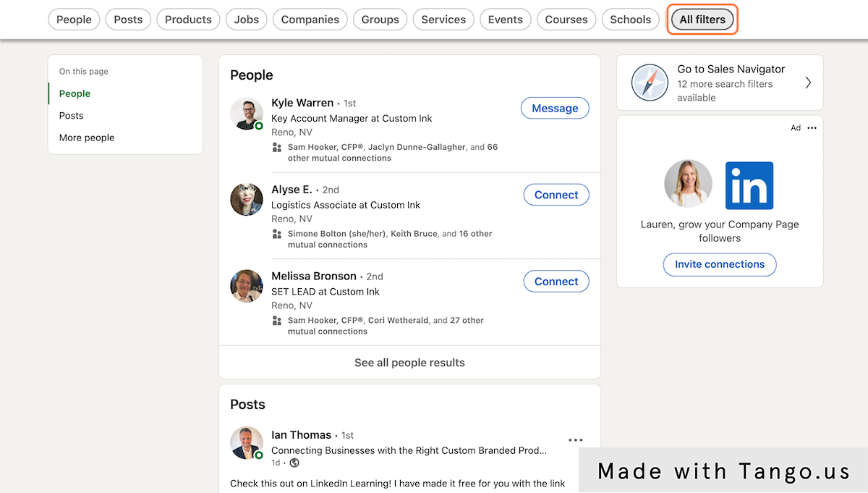Open the ad options three-dot menu
Image resolution: width=868 pixels, height=493 pixels.
tap(812, 128)
